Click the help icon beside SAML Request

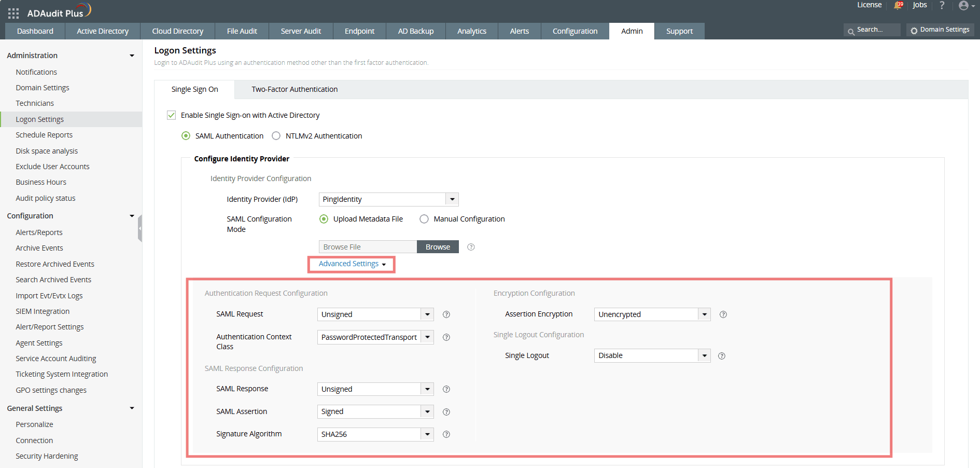click(x=446, y=314)
